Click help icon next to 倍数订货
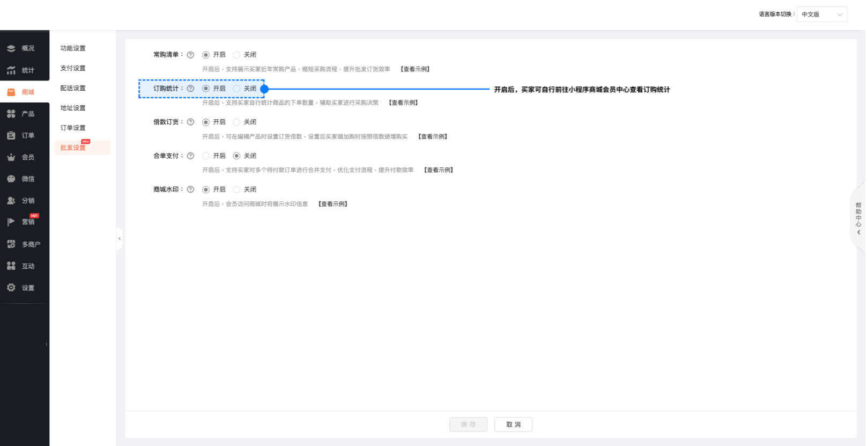This screenshot has height=446, width=868. click(190, 122)
